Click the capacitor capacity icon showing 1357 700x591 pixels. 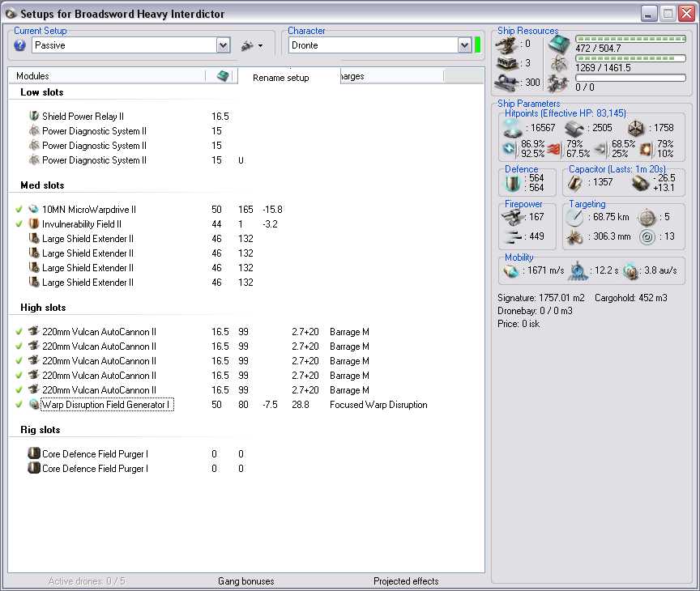tap(574, 182)
